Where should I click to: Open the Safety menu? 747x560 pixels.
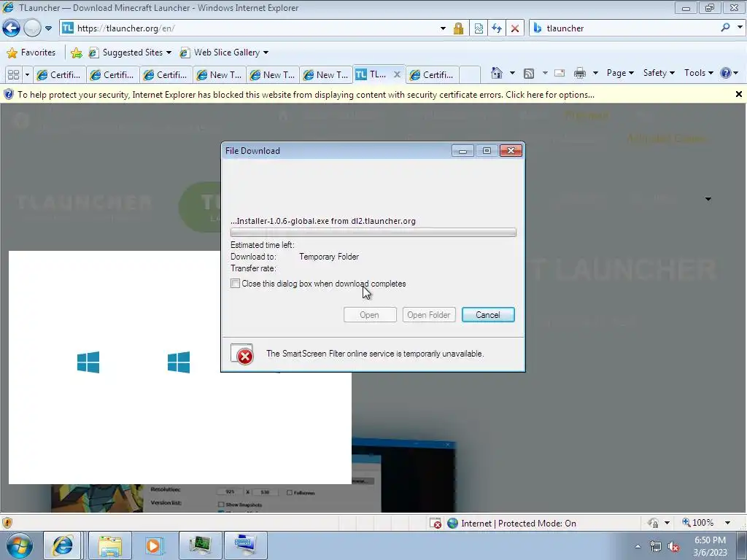click(659, 73)
